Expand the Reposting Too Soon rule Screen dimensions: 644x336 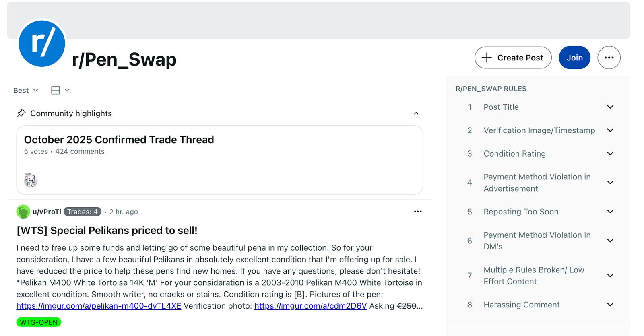click(610, 212)
